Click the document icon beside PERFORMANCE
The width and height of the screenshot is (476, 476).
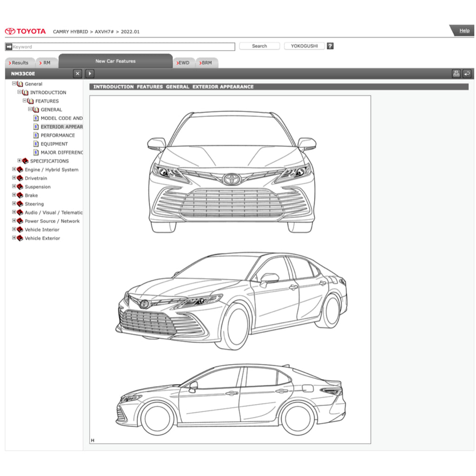point(36,135)
